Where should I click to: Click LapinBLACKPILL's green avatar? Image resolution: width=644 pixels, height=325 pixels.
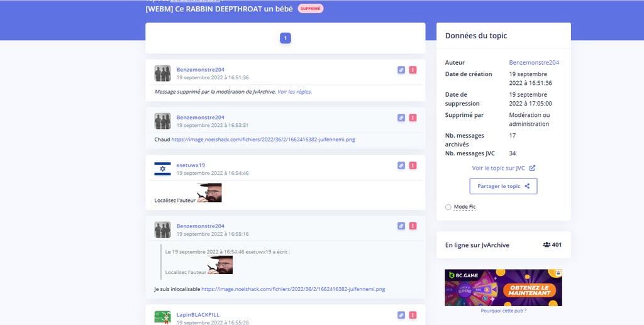163,317
